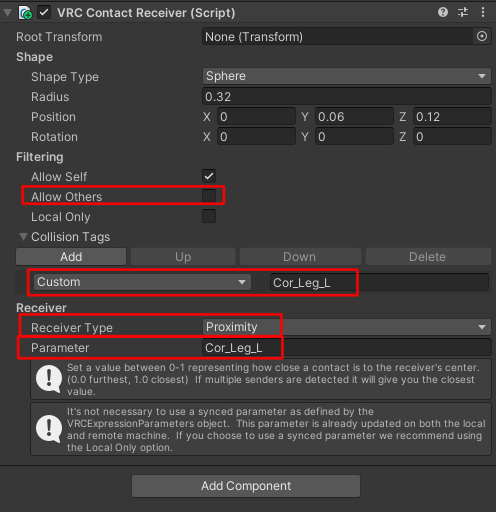
Task: Open the Custom collision tag dropdown
Action: pyautogui.click(x=142, y=282)
